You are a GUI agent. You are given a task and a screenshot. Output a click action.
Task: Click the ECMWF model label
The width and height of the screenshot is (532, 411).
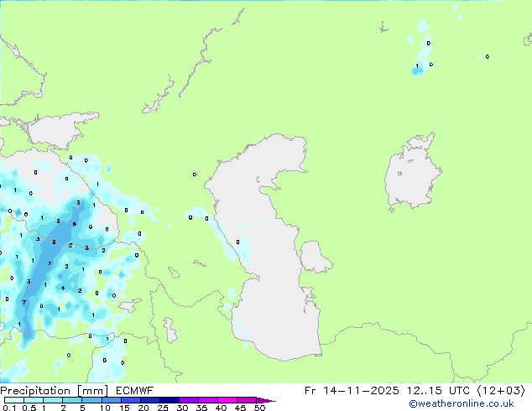(x=135, y=391)
